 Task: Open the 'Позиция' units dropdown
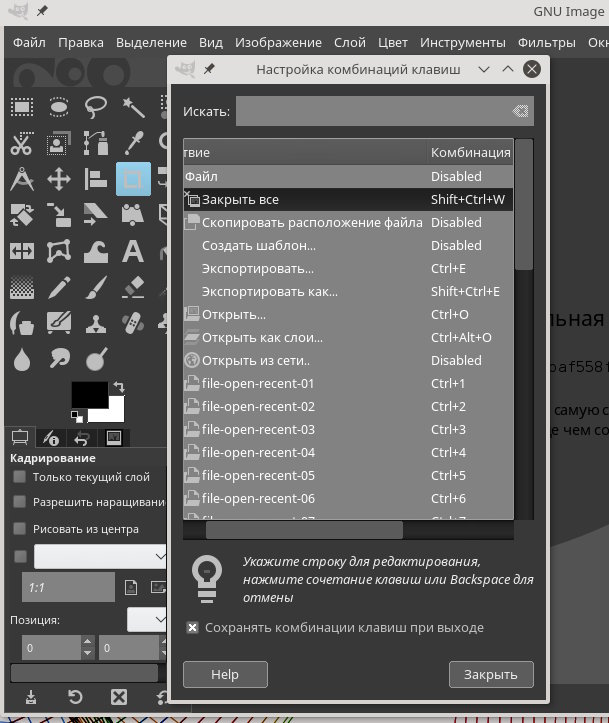[147, 619]
